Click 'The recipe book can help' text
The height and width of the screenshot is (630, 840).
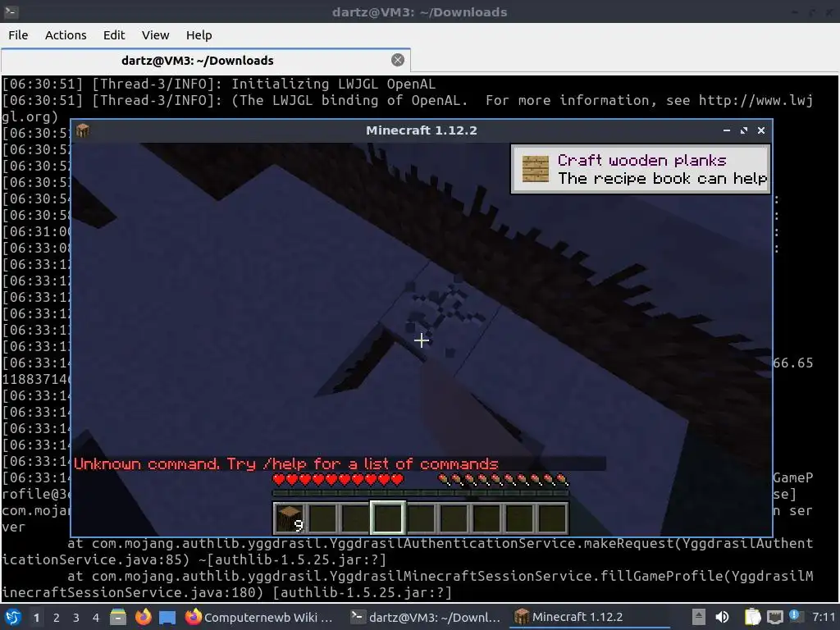(663, 178)
